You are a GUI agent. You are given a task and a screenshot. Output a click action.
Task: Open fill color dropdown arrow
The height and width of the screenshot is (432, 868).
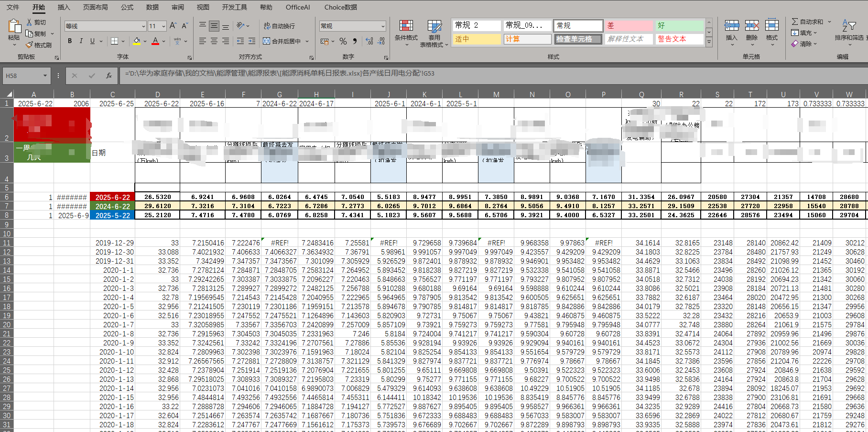point(145,41)
